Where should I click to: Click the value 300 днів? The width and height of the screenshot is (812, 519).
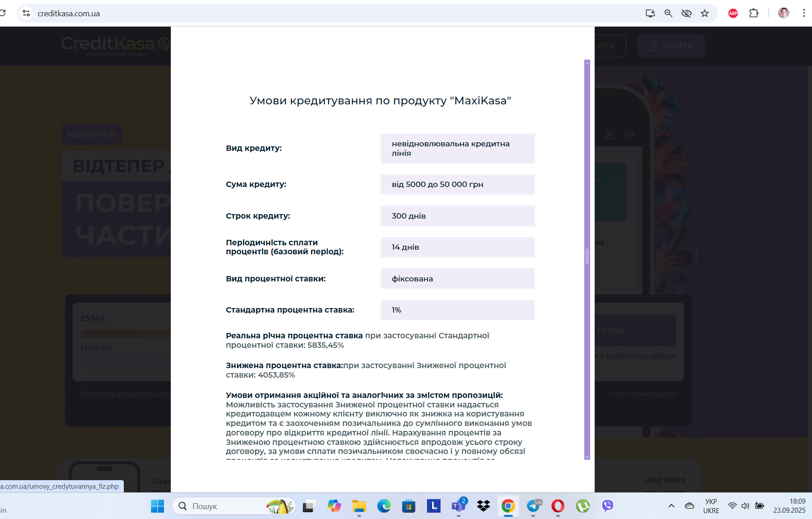(x=458, y=216)
